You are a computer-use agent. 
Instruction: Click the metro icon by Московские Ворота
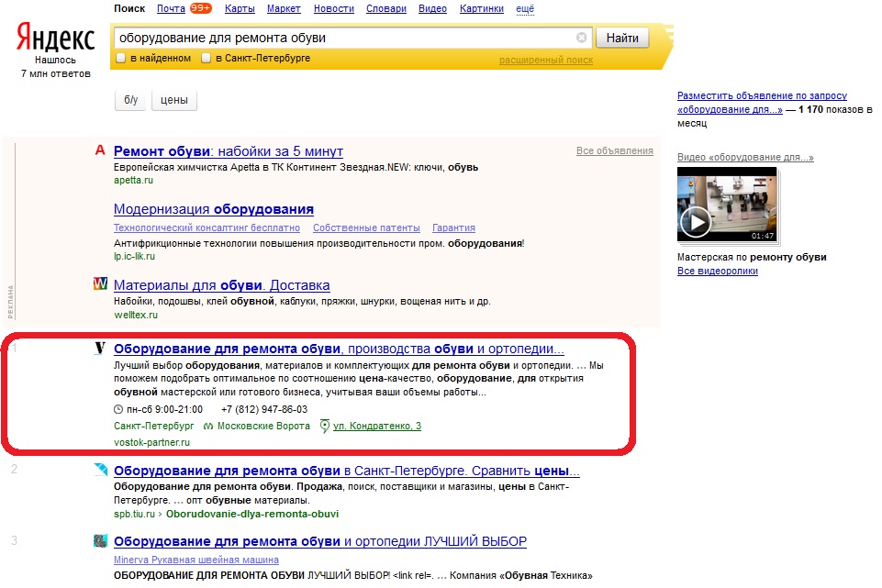click(208, 427)
